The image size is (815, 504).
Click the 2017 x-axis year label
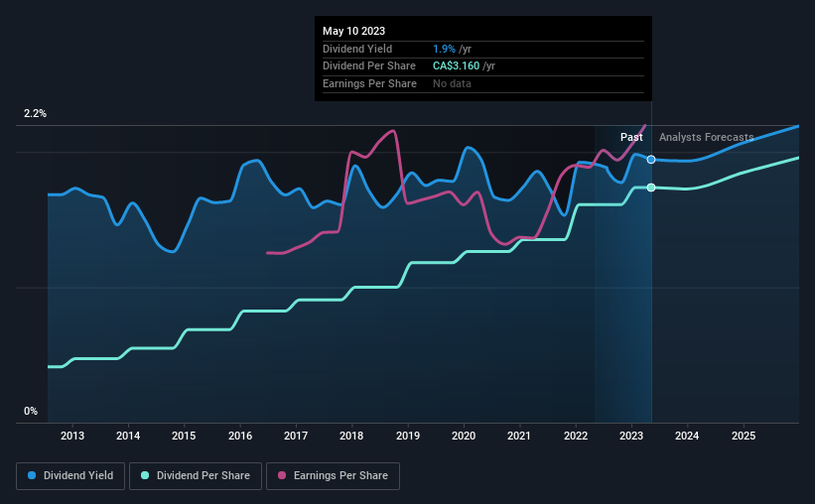point(296,436)
